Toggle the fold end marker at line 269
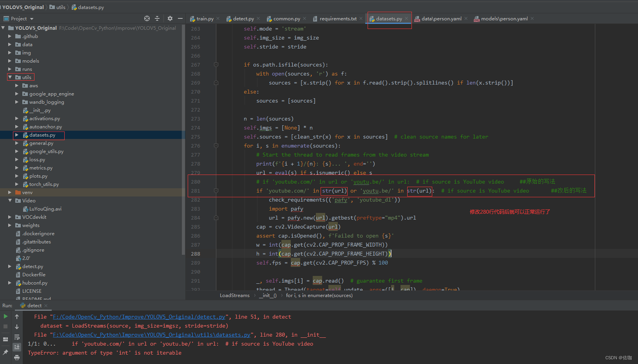Screen dimensions: 638x364 (x=216, y=83)
